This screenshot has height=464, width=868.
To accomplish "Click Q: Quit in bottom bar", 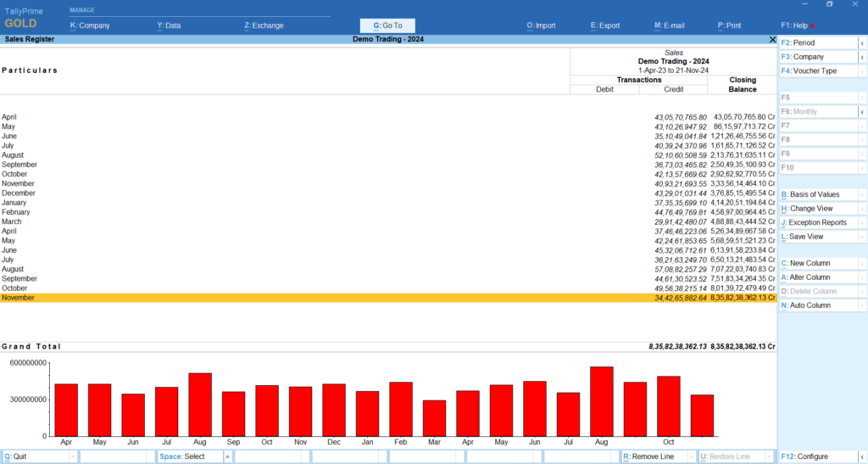I will click(x=36, y=457).
